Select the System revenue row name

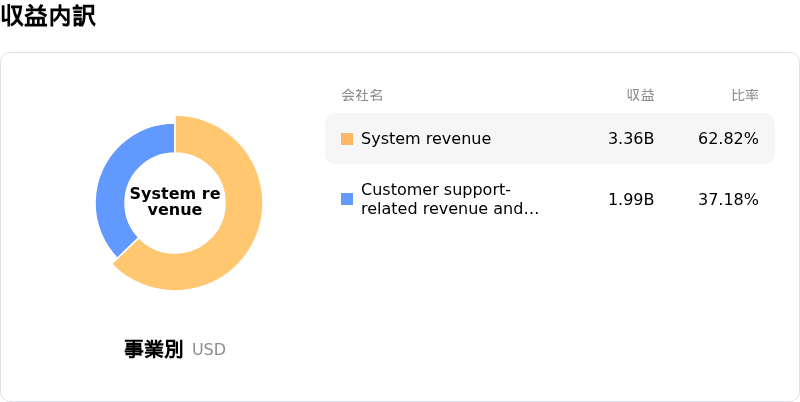(426, 139)
